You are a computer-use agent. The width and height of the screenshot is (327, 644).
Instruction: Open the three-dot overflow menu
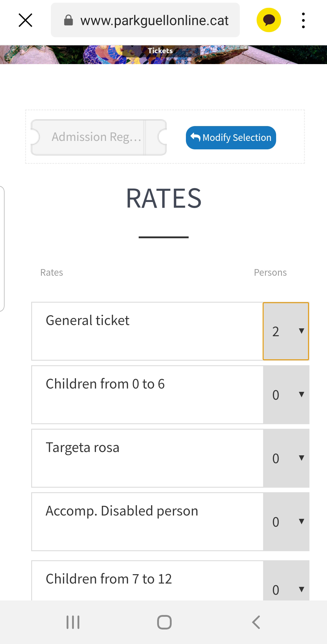pos(303,20)
